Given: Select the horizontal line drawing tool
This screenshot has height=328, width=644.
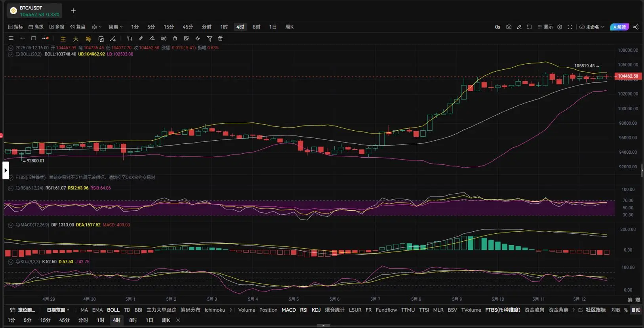Looking at the screenshot, I should [x=22, y=38].
